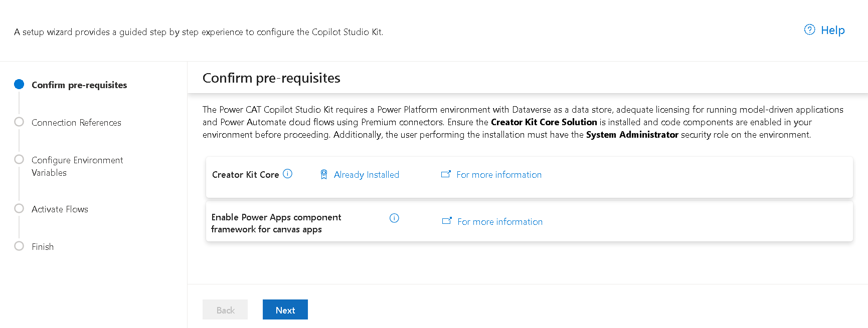Screen dimensions: 868x328
Task: Click the badge icon before Already Installed
Action: (324, 174)
